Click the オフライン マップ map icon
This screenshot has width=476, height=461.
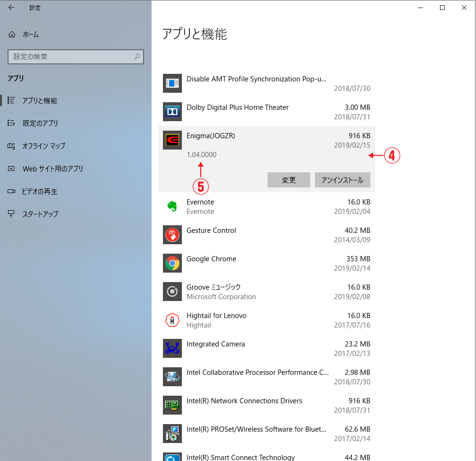pyautogui.click(x=11, y=146)
